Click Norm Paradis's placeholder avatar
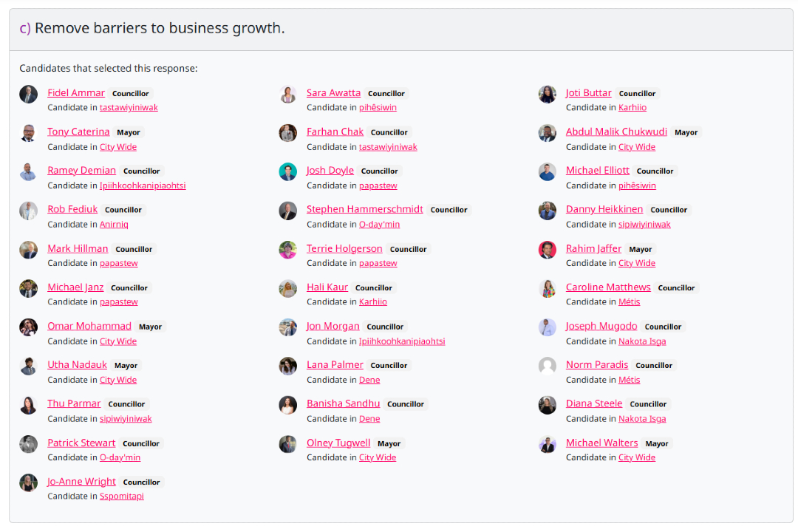This screenshot has height=532, width=798. (548, 366)
